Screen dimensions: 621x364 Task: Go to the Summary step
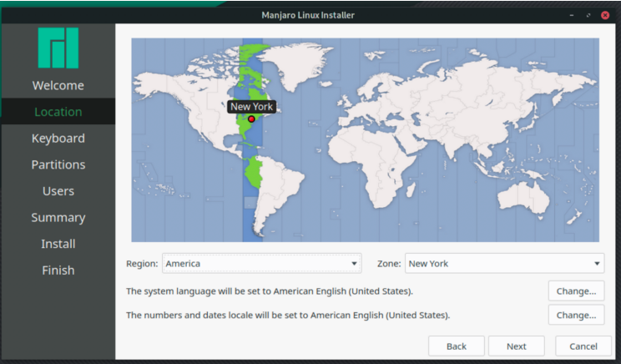(58, 217)
